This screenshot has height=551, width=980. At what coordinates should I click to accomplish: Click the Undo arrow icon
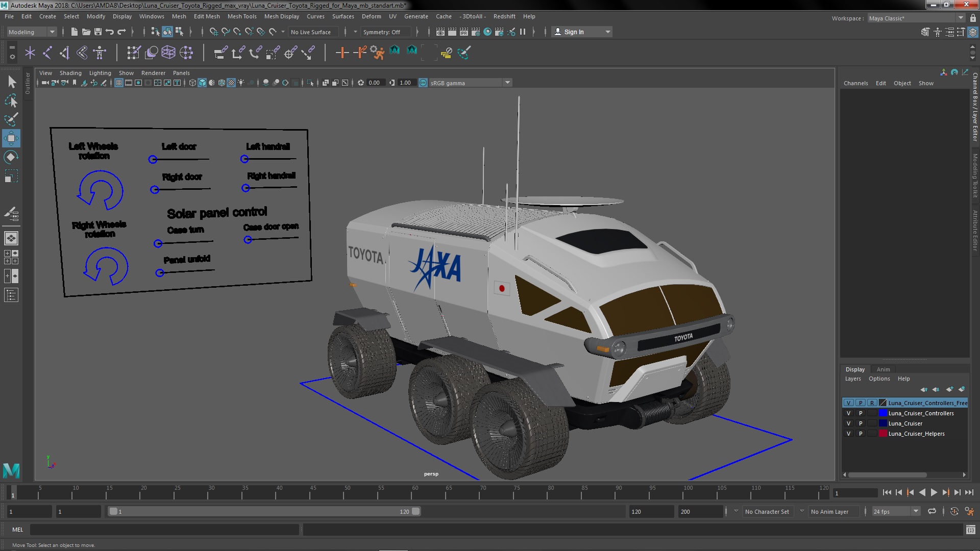(110, 32)
